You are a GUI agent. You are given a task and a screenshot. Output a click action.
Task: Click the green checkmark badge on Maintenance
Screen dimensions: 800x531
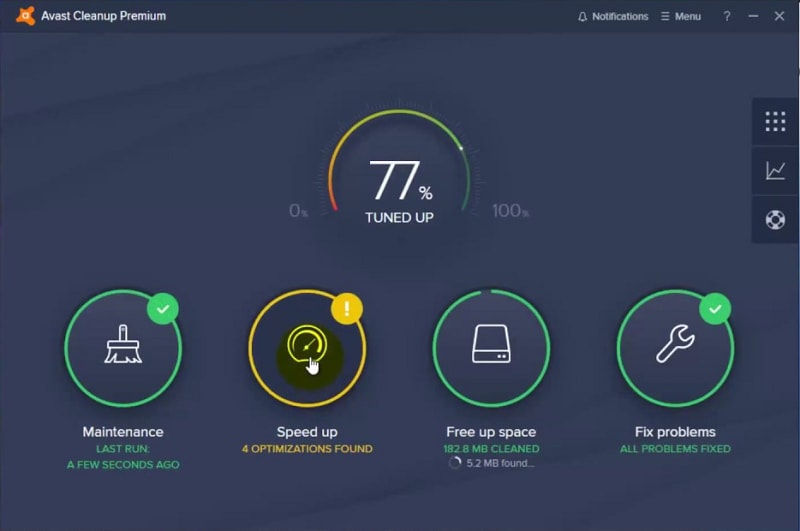click(x=162, y=309)
